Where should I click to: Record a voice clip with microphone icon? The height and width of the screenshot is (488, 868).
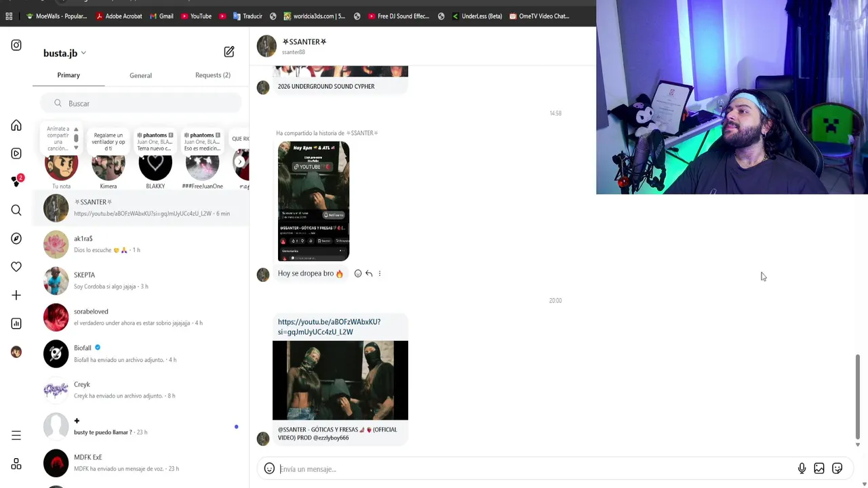(x=802, y=468)
